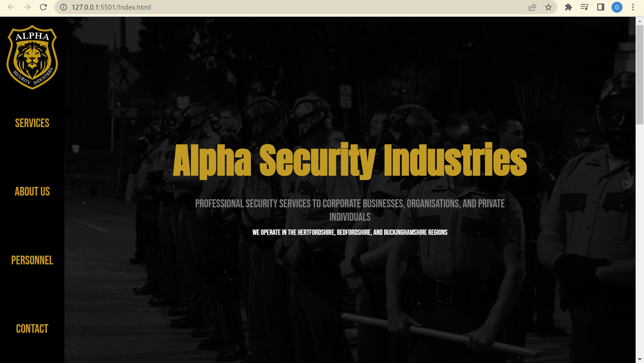This screenshot has height=363, width=644.
Task: Click the browser forward arrow
Action: pyautogui.click(x=27, y=7)
